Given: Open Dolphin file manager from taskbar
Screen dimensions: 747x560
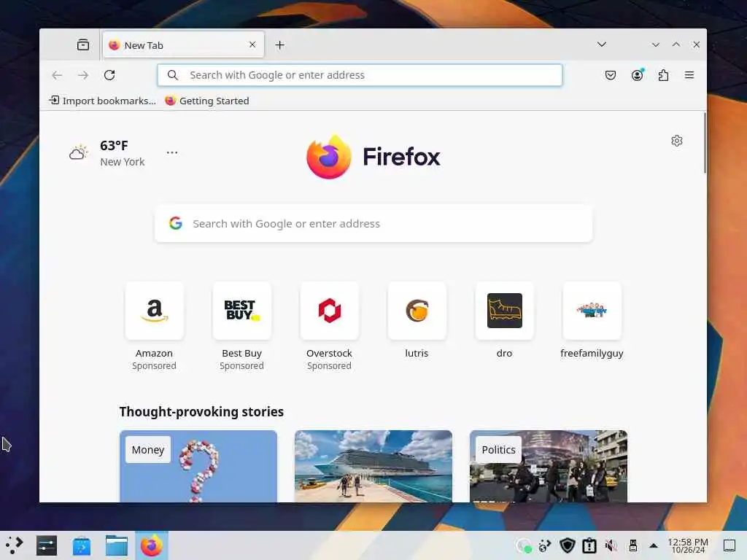Looking at the screenshot, I should (x=117, y=545).
